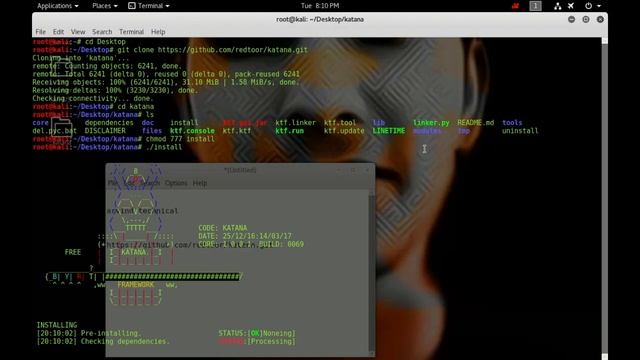Viewport: 640px width, 360px height.
Task: Open the View menu in terminal
Action: [x=78, y=32]
